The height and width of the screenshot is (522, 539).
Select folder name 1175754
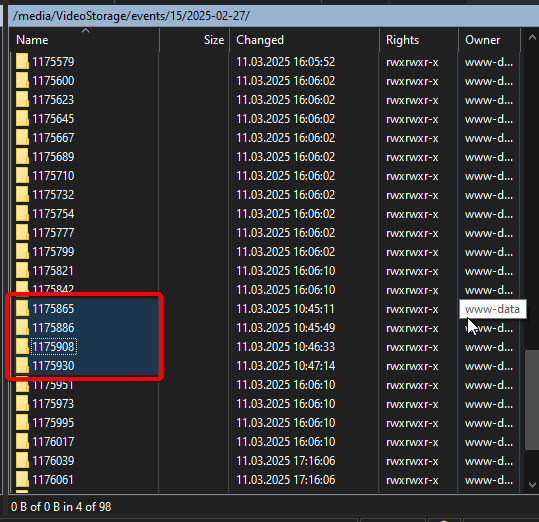pyautogui.click(x=53, y=214)
